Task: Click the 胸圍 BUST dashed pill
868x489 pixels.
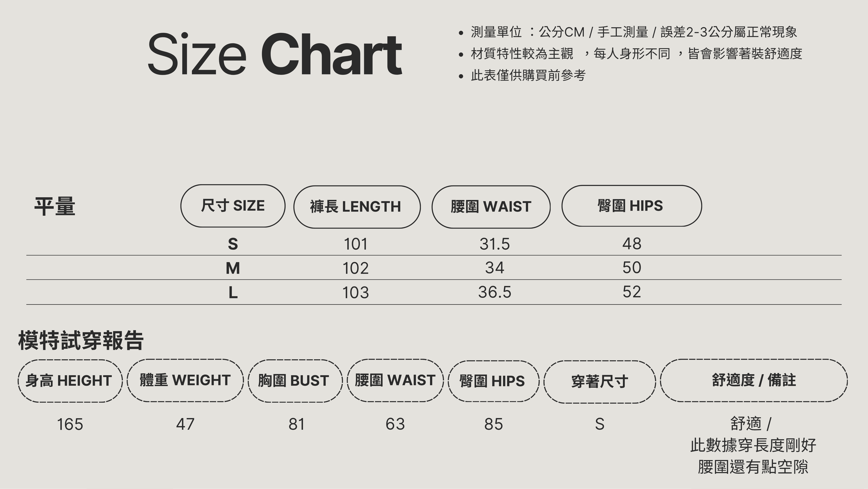Action: (x=295, y=381)
